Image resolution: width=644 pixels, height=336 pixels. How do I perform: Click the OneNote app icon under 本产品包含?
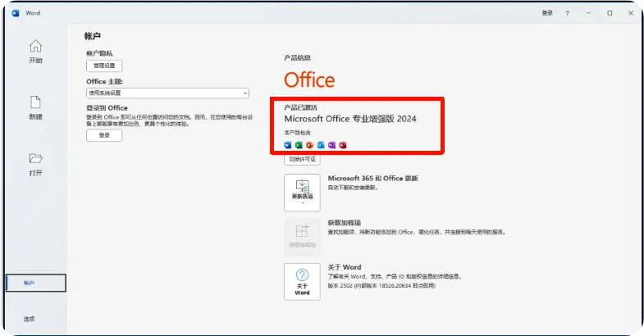coord(332,145)
